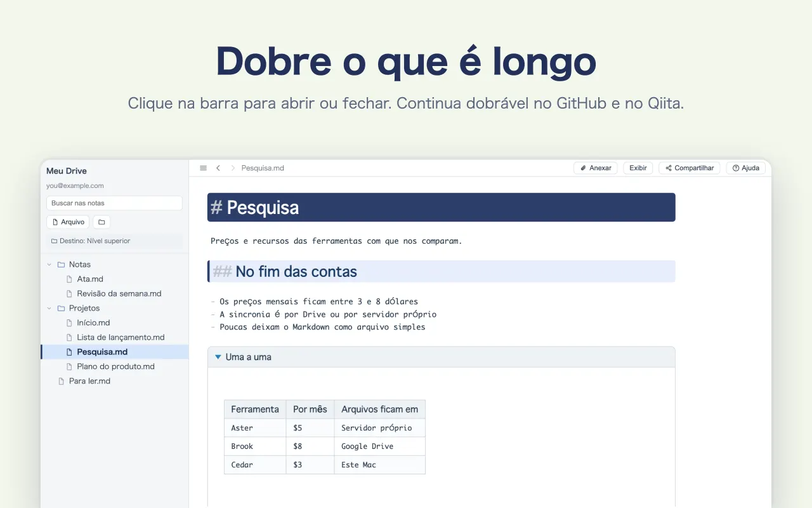The image size is (812, 508).
Task: Open Lista de lançamento.md note
Action: [x=121, y=337]
